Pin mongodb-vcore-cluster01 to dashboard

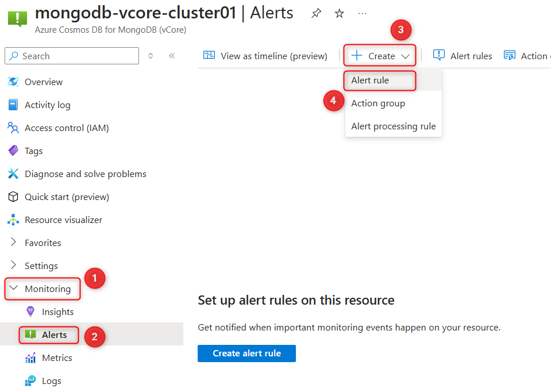pyautogui.click(x=316, y=13)
